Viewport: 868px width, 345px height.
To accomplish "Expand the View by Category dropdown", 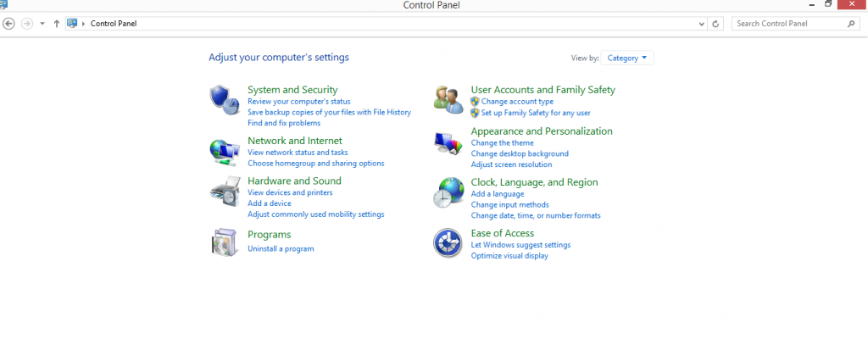I will 626,58.
